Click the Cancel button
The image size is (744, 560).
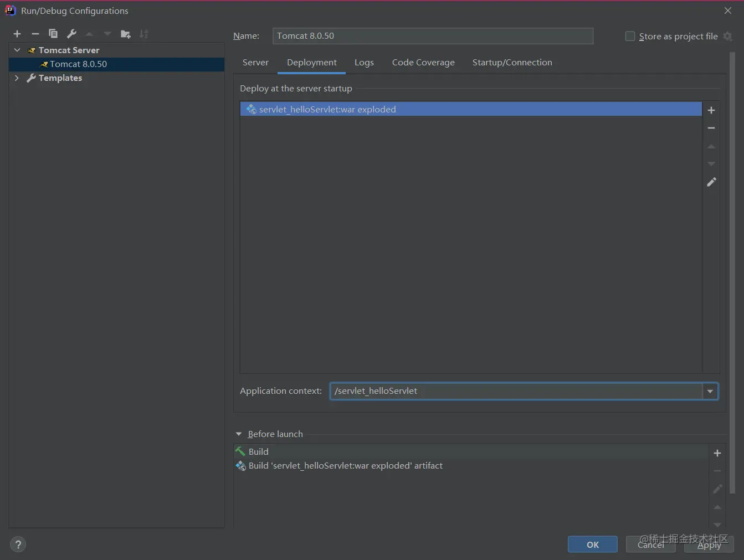pyautogui.click(x=651, y=544)
